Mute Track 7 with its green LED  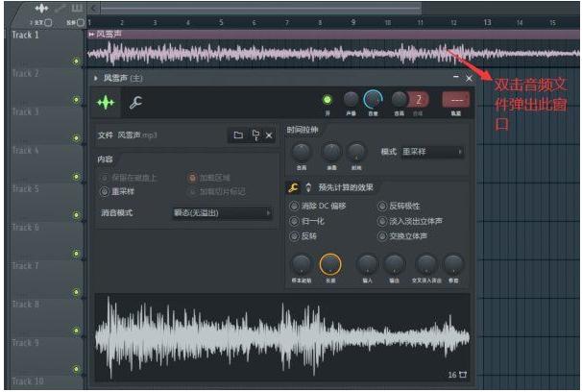pyautogui.click(x=76, y=292)
